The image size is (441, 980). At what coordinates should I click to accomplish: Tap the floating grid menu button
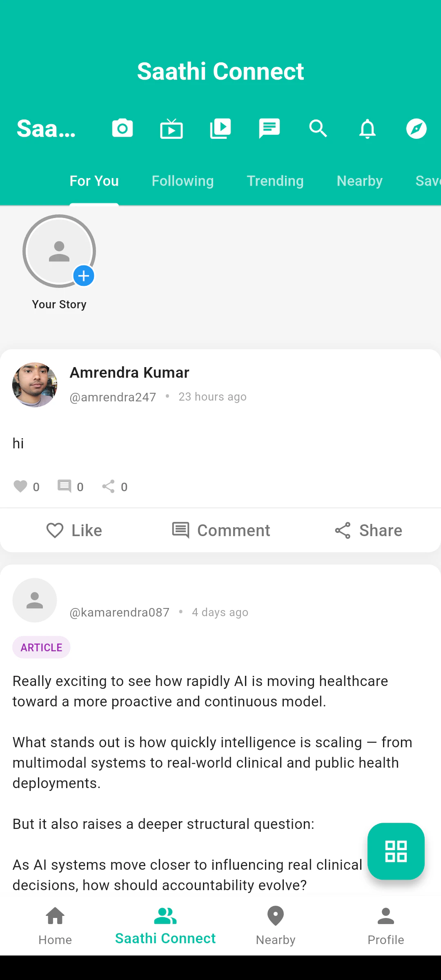(396, 851)
